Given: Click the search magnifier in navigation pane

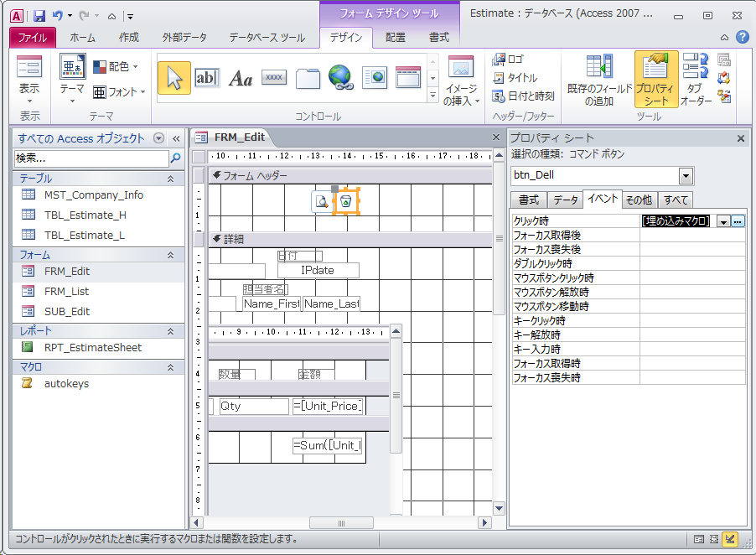Looking at the screenshot, I should [x=176, y=158].
